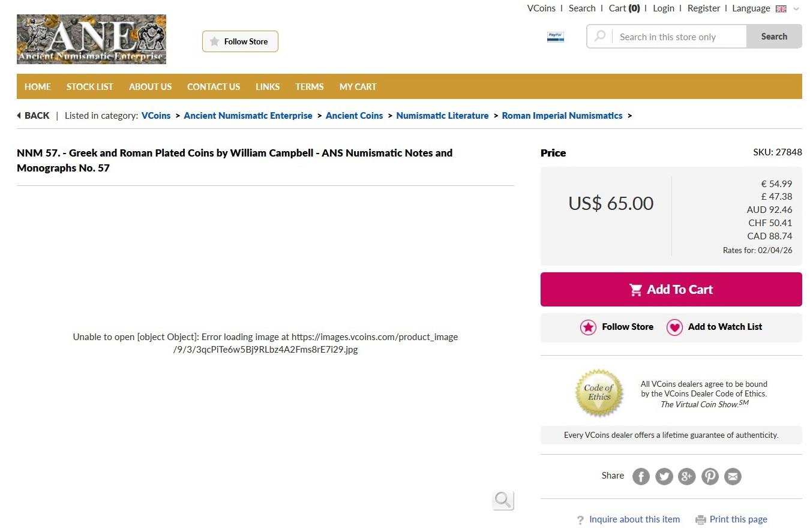810x532 pixels.
Task: Click the PayPal payment icon
Action: click(x=555, y=37)
